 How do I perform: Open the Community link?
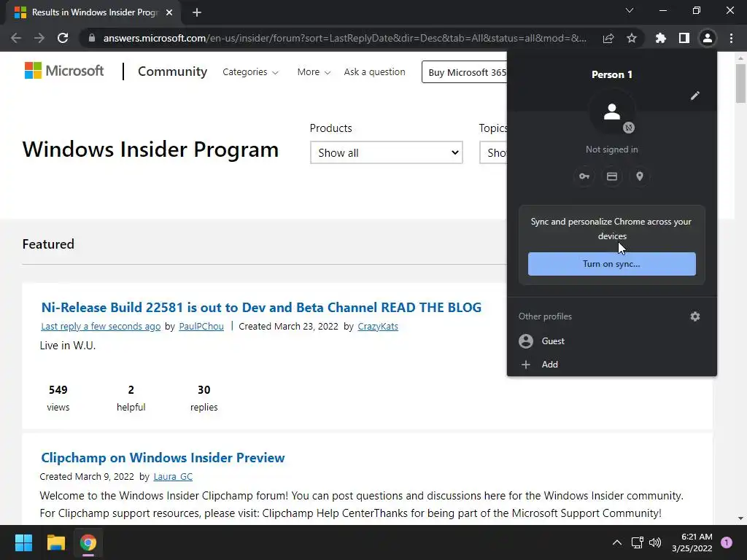[172, 71]
